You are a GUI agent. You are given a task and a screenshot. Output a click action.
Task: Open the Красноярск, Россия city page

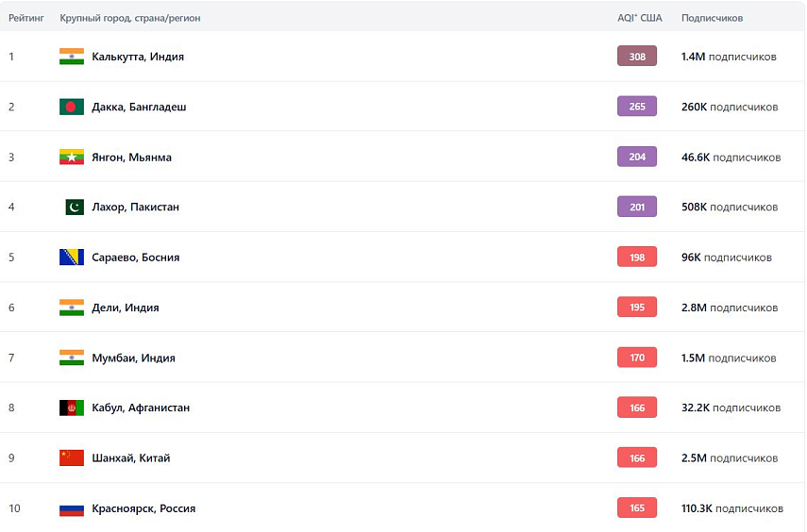click(143, 508)
